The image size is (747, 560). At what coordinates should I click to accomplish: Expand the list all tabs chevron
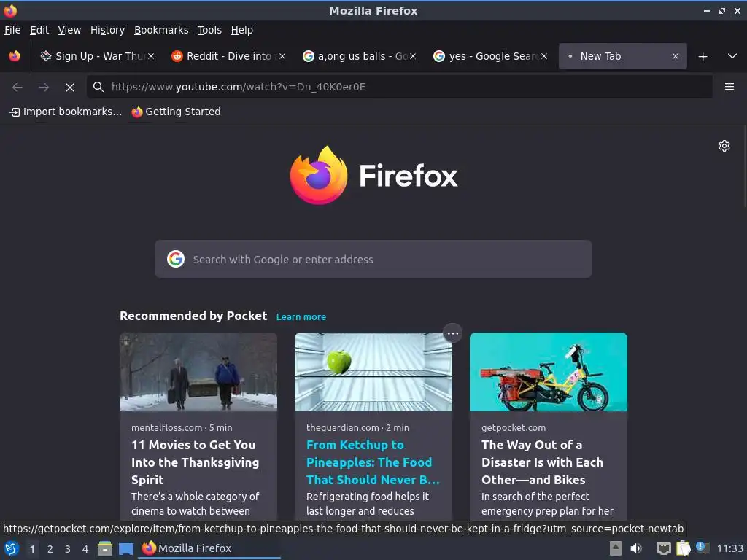pos(732,56)
